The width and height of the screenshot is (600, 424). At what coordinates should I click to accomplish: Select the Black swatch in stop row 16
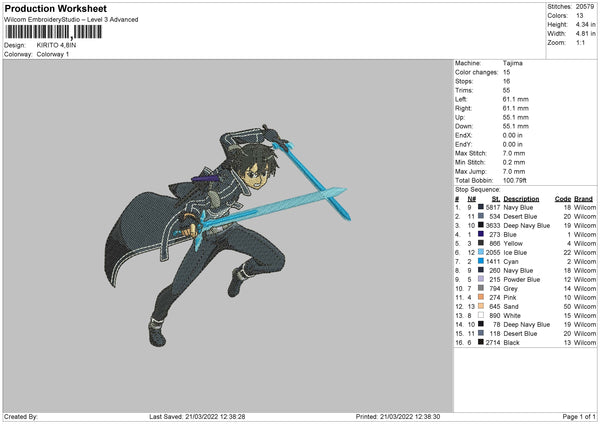(x=481, y=342)
